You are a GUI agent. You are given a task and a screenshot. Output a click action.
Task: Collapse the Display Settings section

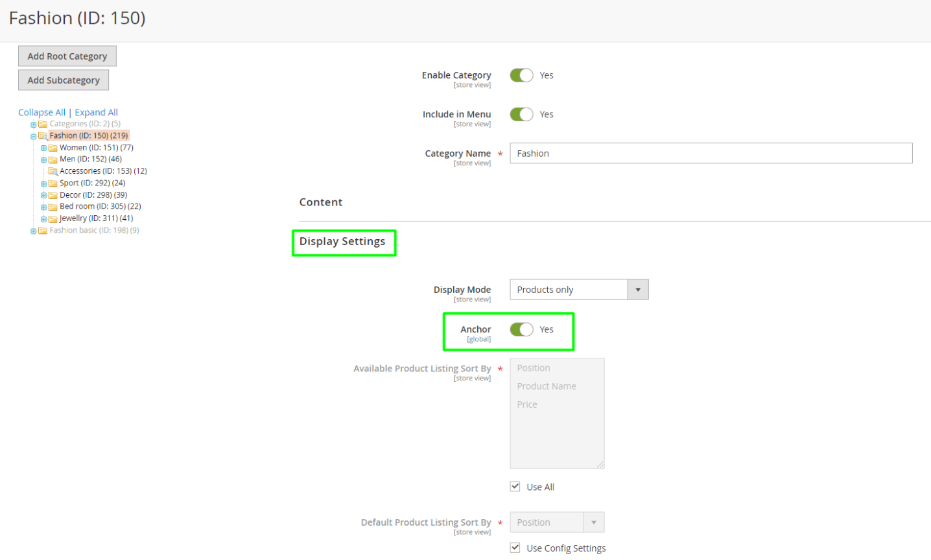point(342,242)
